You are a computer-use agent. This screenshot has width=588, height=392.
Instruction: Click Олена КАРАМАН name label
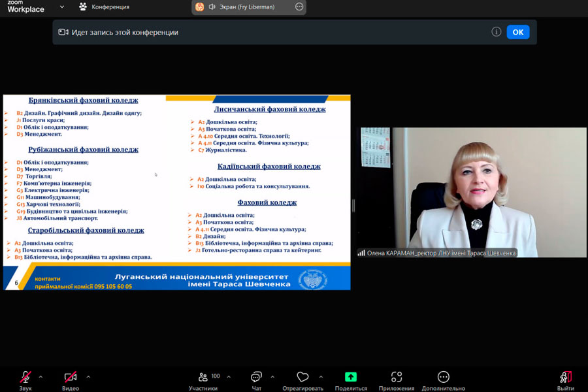441,253
